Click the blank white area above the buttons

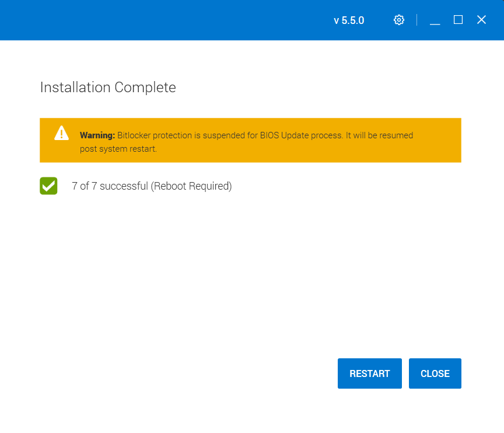pos(251,280)
